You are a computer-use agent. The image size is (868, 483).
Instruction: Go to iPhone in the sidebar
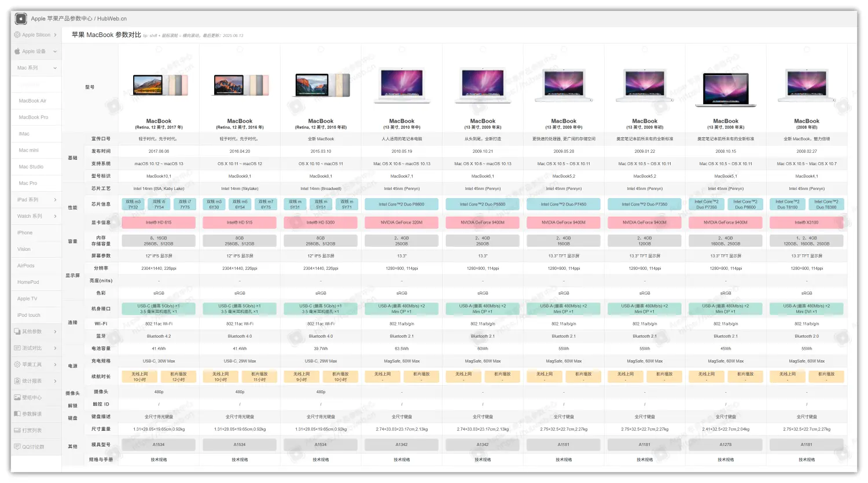[x=25, y=233]
